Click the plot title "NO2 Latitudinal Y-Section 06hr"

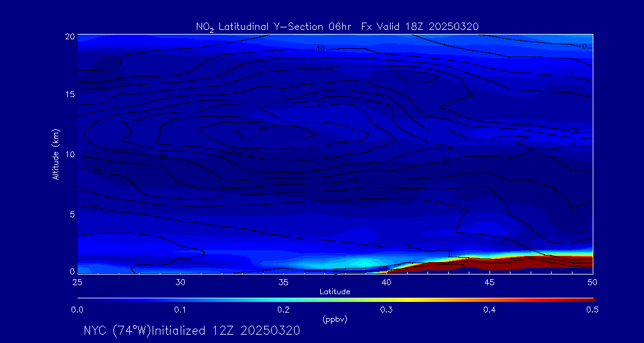[x=273, y=27]
